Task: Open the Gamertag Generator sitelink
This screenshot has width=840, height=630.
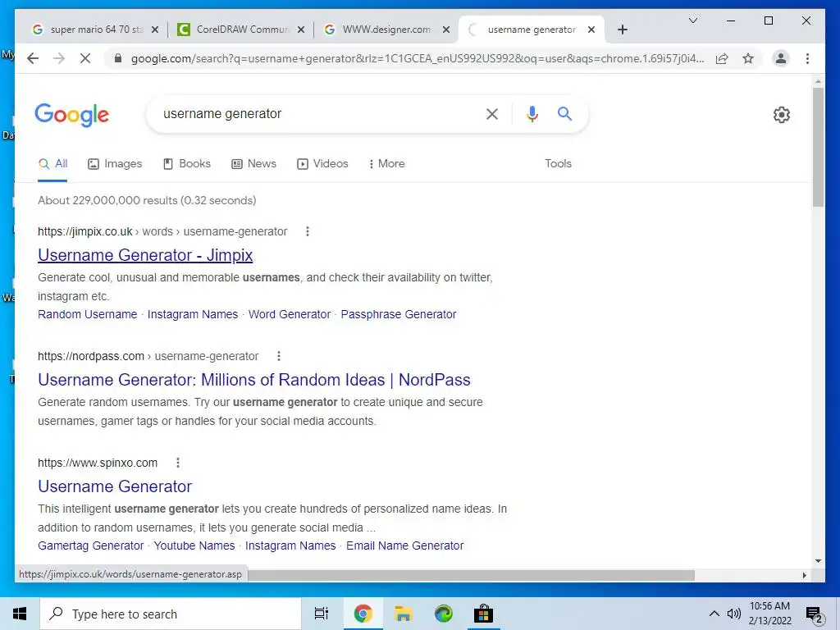Action: [x=90, y=546]
